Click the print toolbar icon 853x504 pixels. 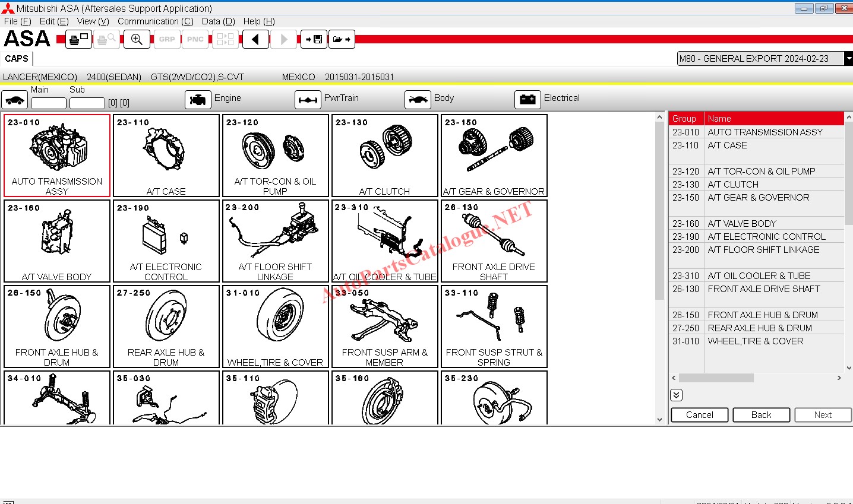pyautogui.click(x=78, y=39)
